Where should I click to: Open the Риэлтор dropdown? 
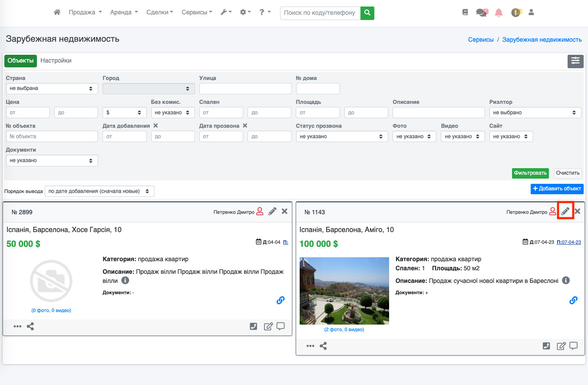click(535, 113)
